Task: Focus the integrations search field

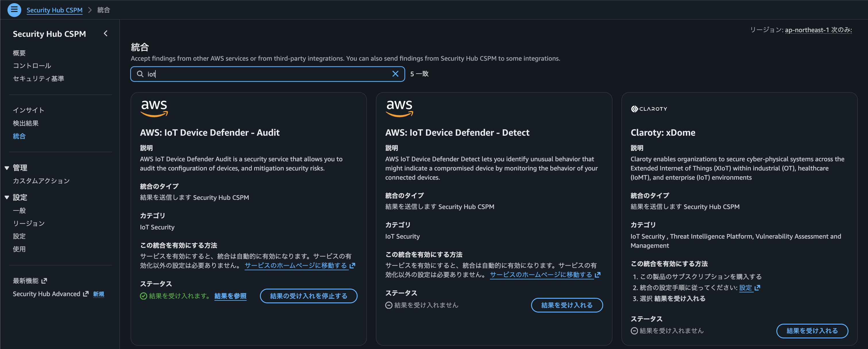Action: [x=267, y=74]
